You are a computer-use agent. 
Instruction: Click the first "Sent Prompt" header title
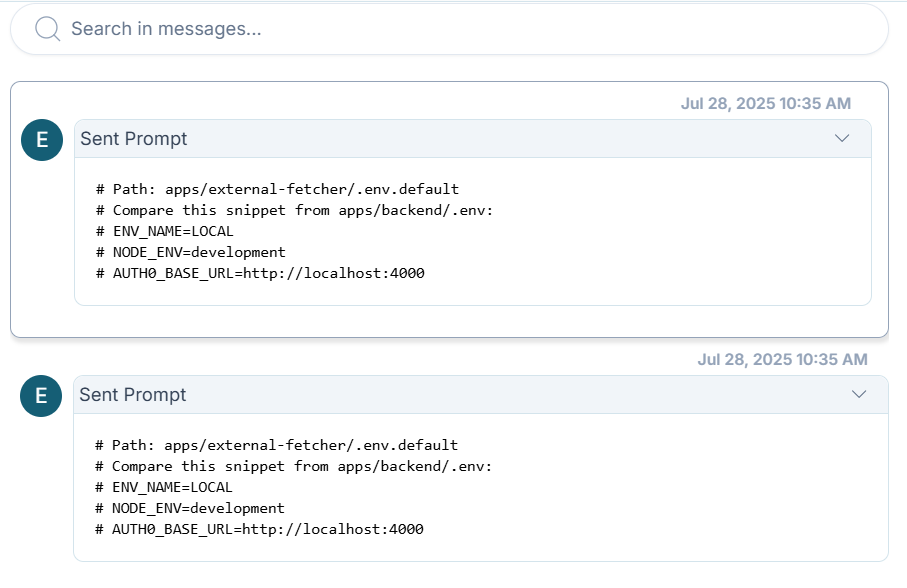(x=134, y=139)
